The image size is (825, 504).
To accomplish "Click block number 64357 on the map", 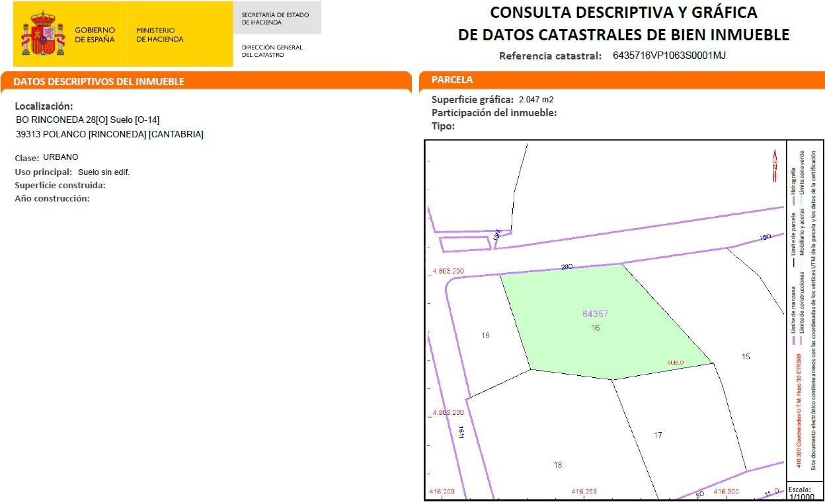I will (595, 314).
